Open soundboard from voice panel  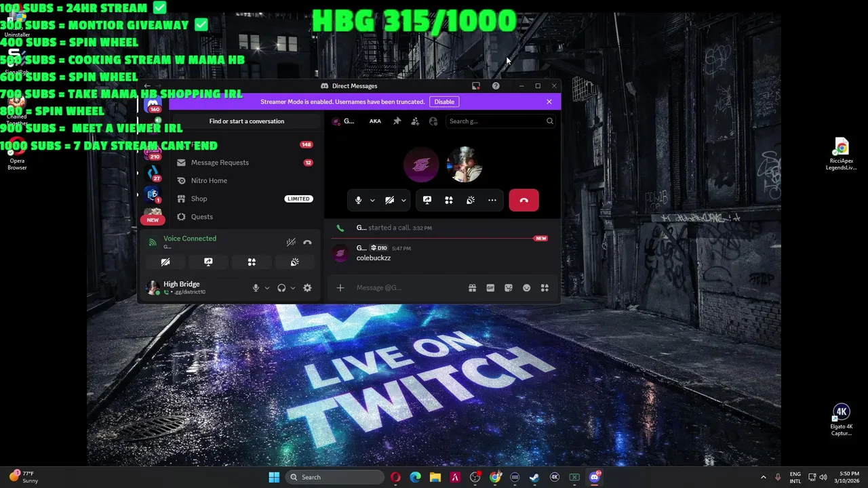point(294,262)
